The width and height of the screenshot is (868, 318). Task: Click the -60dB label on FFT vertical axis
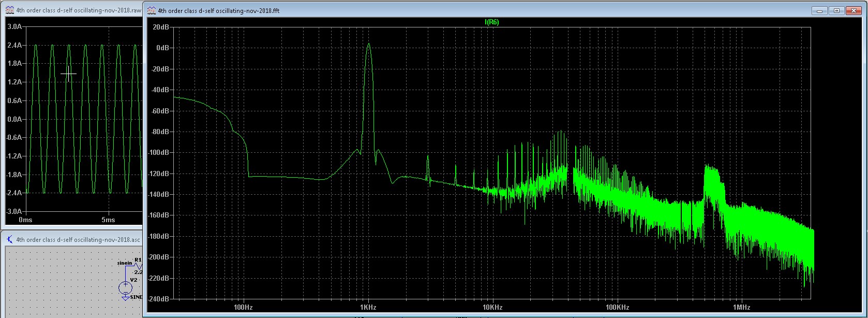coord(159,111)
